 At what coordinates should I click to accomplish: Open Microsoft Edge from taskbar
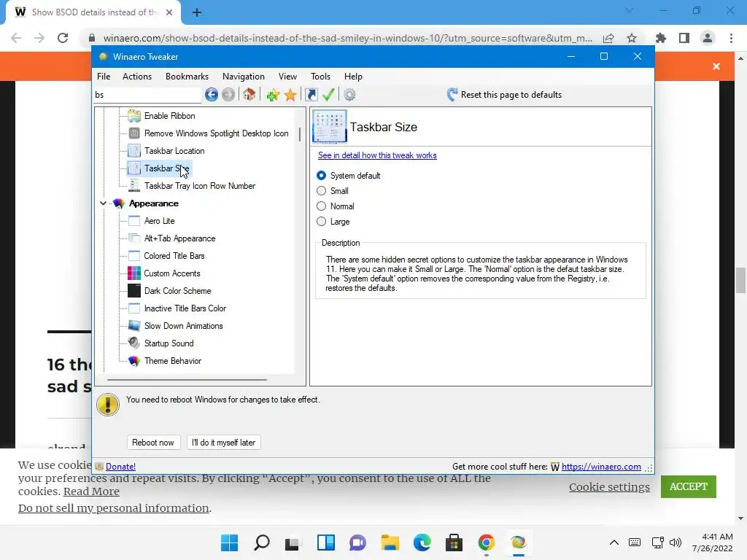pos(422,542)
